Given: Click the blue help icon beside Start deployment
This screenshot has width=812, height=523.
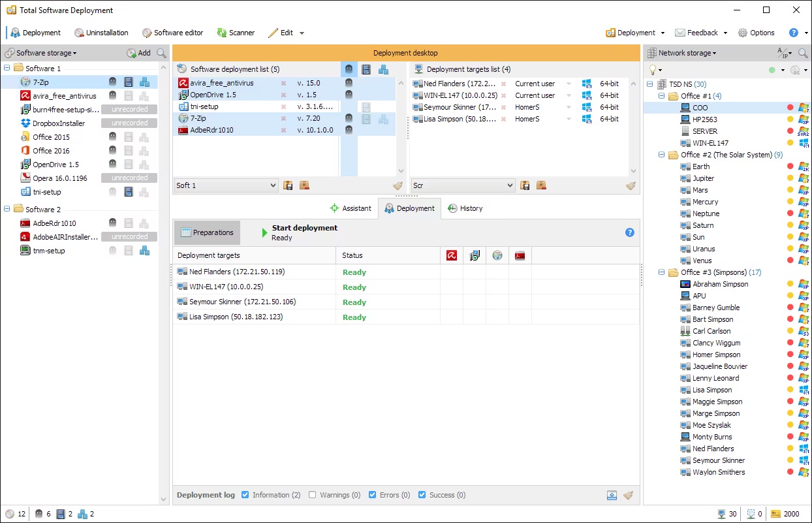Looking at the screenshot, I should pyautogui.click(x=630, y=232).
